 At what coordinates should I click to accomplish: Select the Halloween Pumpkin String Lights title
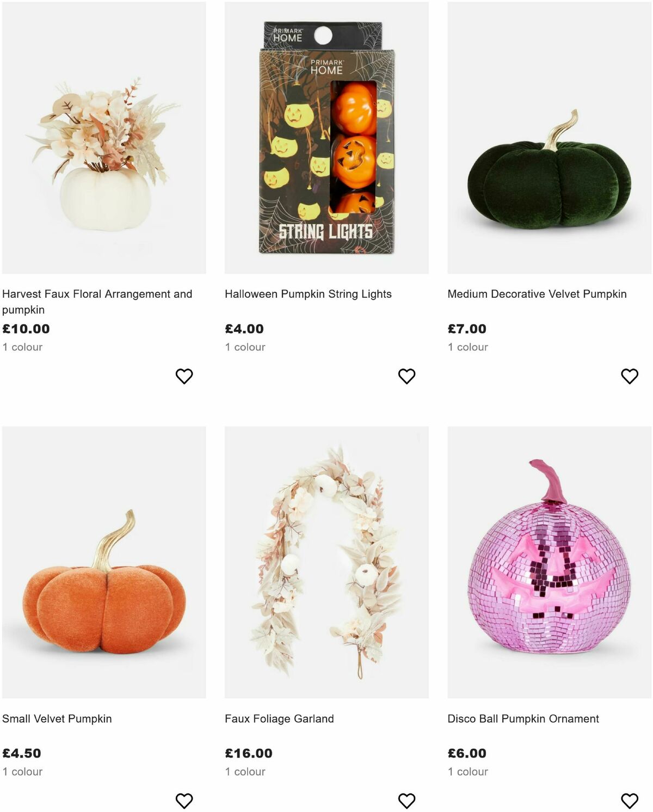(307, 293)
